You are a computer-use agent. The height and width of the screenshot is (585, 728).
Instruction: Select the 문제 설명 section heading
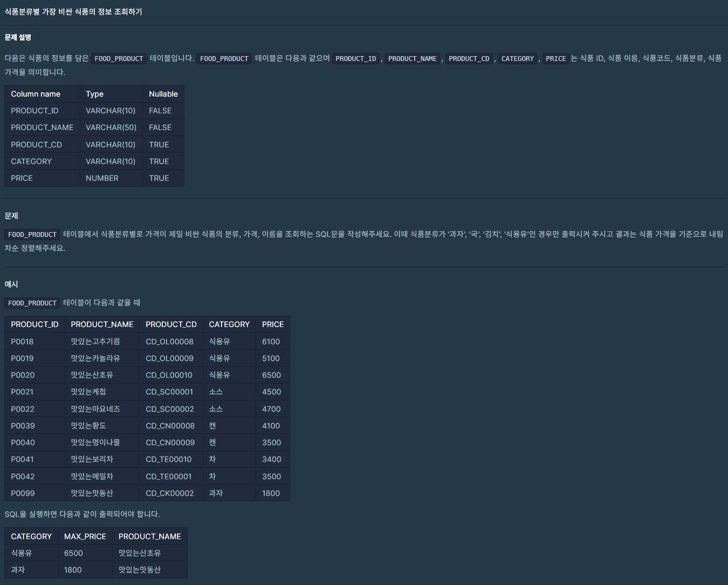[18, 37]
